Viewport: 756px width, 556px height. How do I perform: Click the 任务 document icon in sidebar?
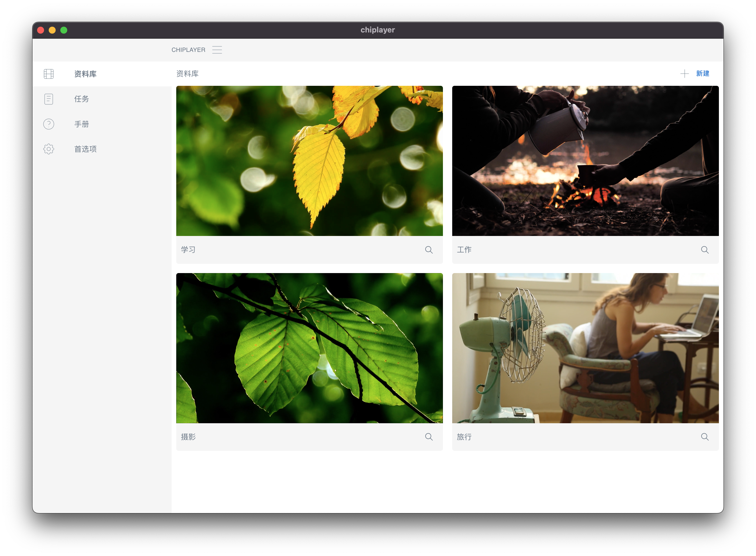(49, 99)
